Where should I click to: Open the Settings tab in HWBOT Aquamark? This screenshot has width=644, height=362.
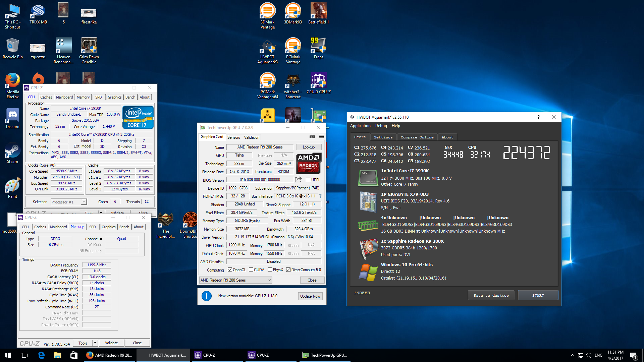click(x=383, y=137)
